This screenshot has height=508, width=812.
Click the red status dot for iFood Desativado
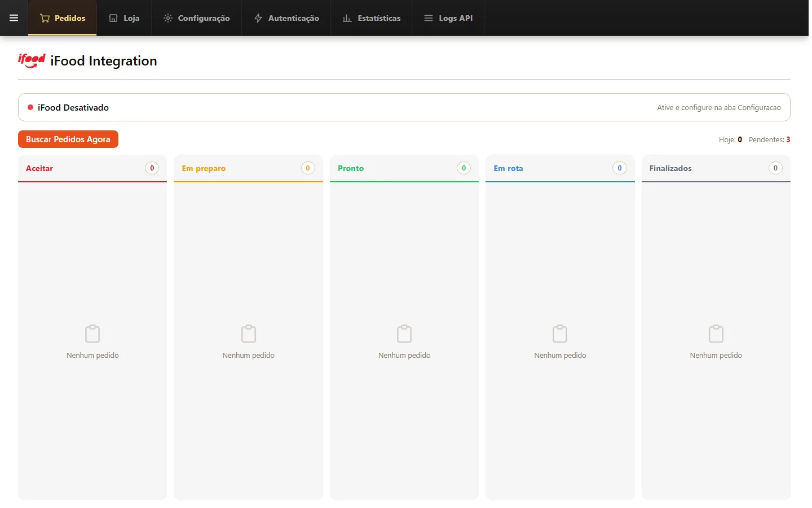coord(30,107)
